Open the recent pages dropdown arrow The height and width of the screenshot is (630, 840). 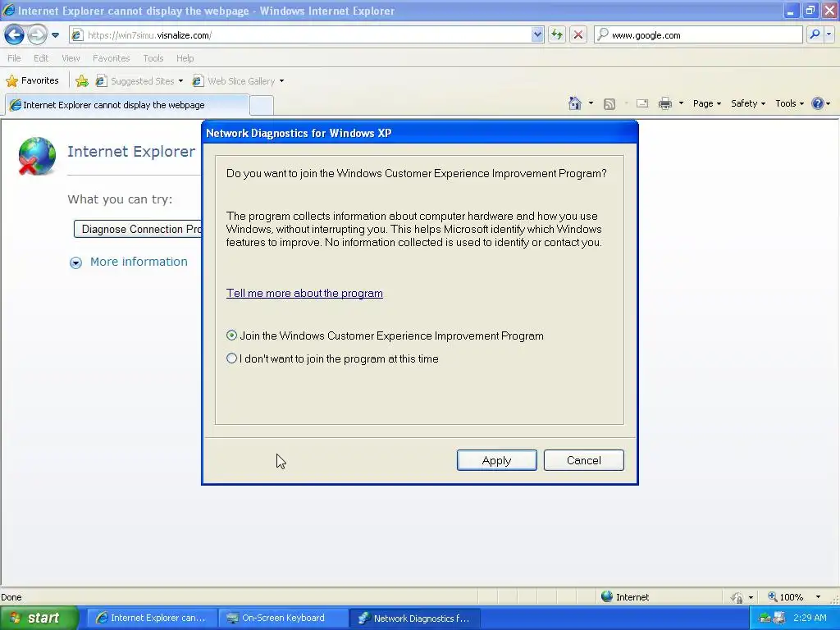pos(55,35)
